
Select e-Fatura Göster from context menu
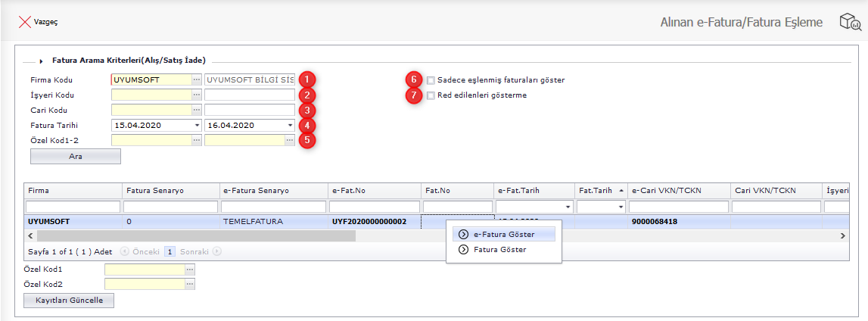(x=504, y=235)
